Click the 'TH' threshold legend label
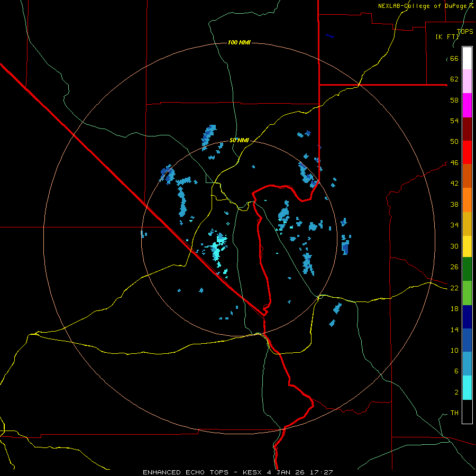This screenshot has width=476, height=476. (x=454, y=413)
